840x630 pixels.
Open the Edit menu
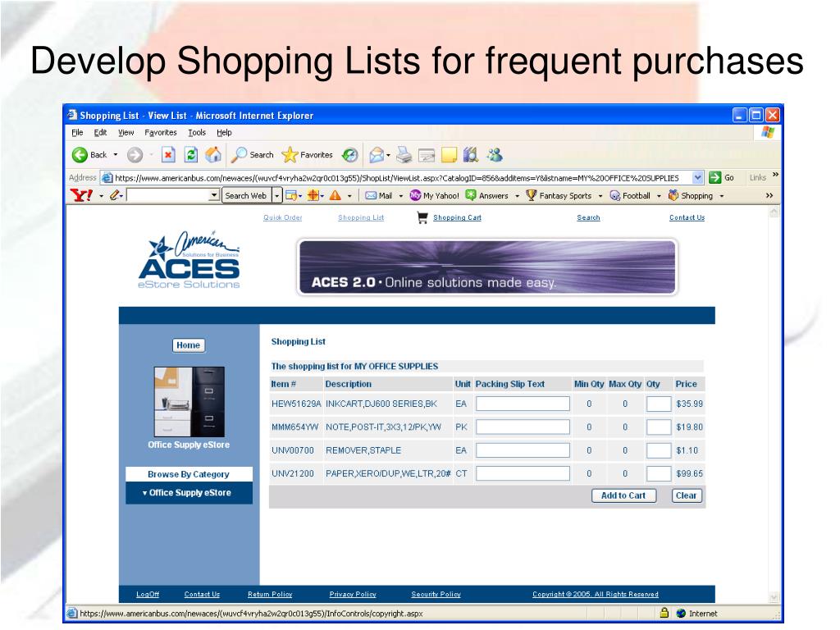click(x=100, y=132)
